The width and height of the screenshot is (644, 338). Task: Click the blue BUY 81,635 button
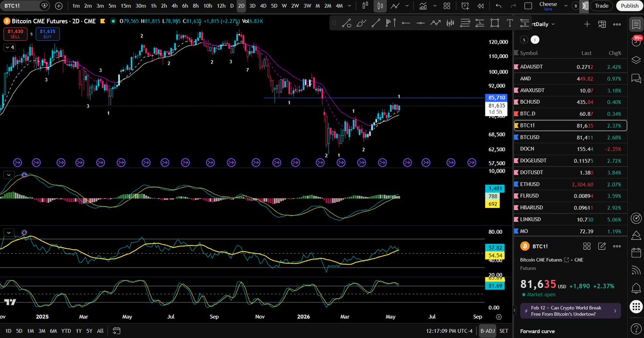click(48, 34)
